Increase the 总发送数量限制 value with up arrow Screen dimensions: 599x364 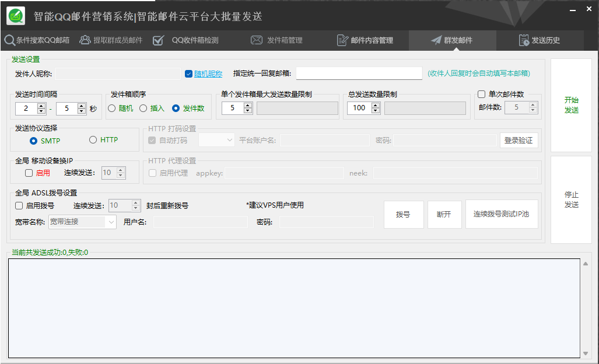click(x=376, y=105)
